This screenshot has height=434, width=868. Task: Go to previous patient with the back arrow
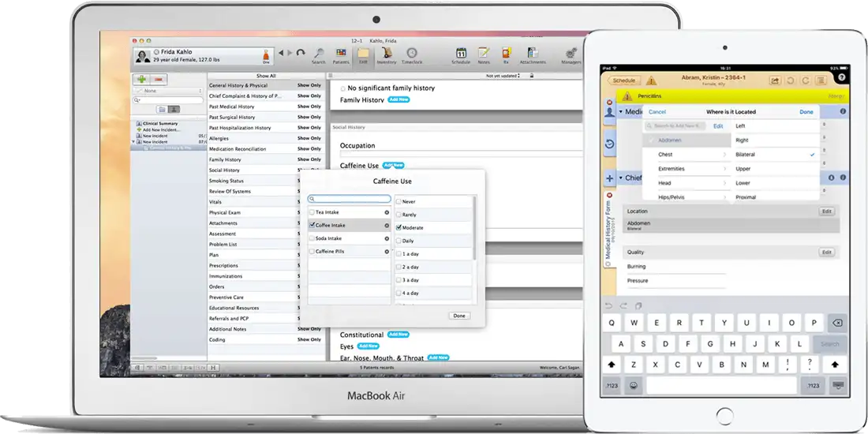click(281, 53)
